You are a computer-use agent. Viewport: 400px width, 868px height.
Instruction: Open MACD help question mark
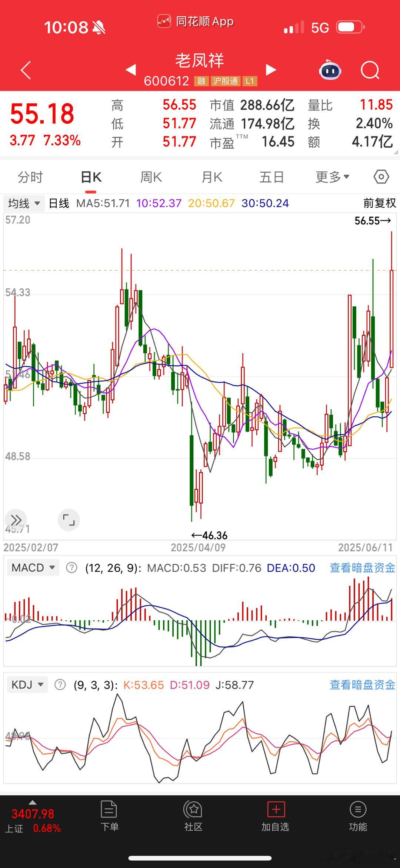(71, 568)
